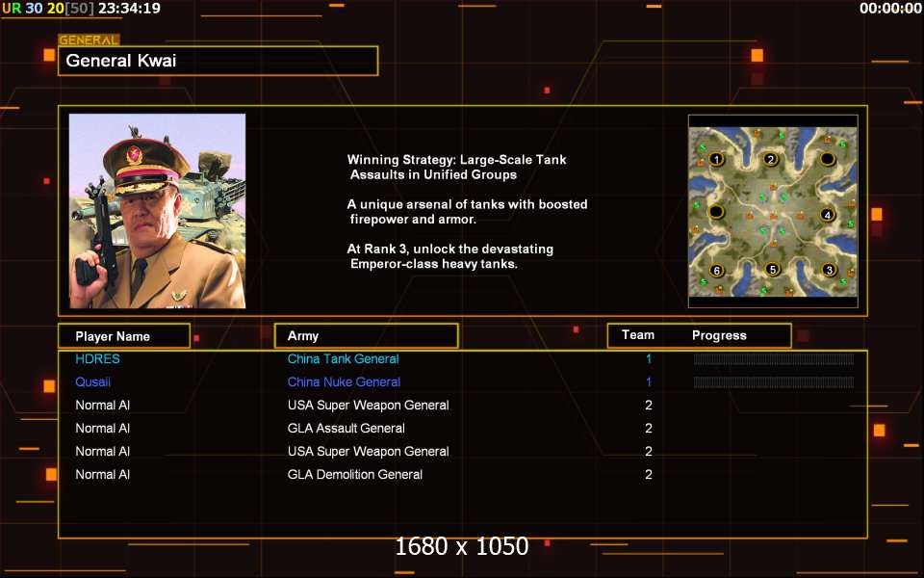Click Normal AI in the GLA Demolition row

point(103,474)
